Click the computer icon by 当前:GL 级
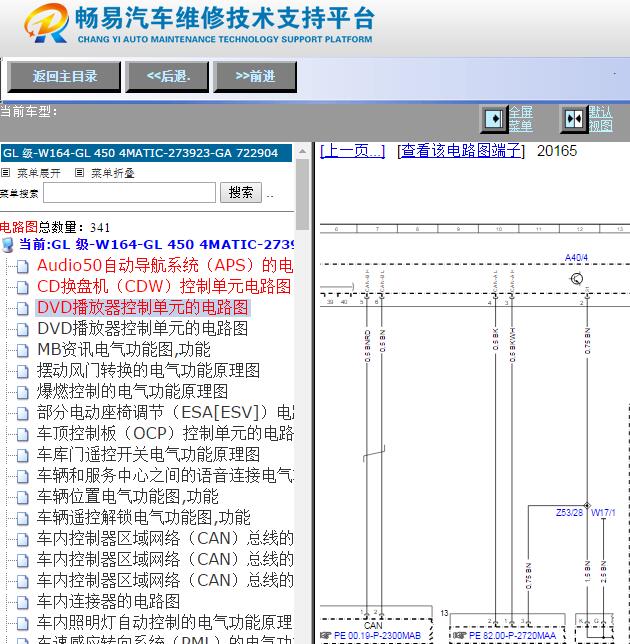 (x=8, y=245)
